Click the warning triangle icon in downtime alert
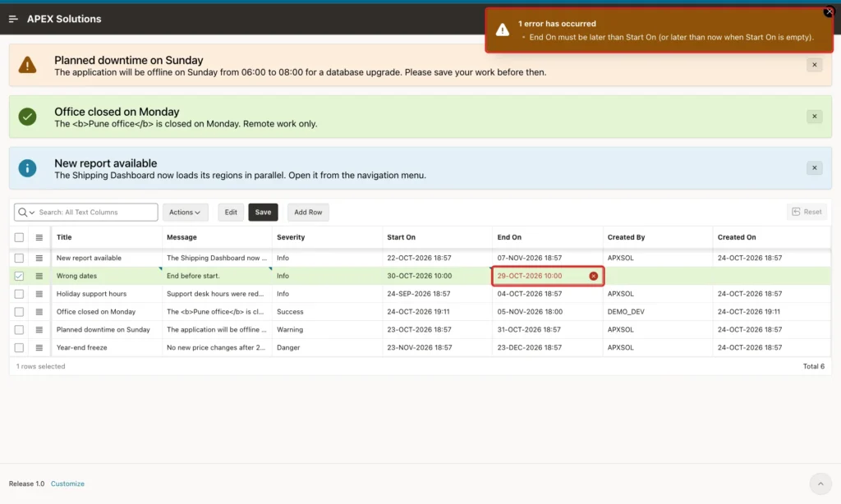 tap(27, 65)
